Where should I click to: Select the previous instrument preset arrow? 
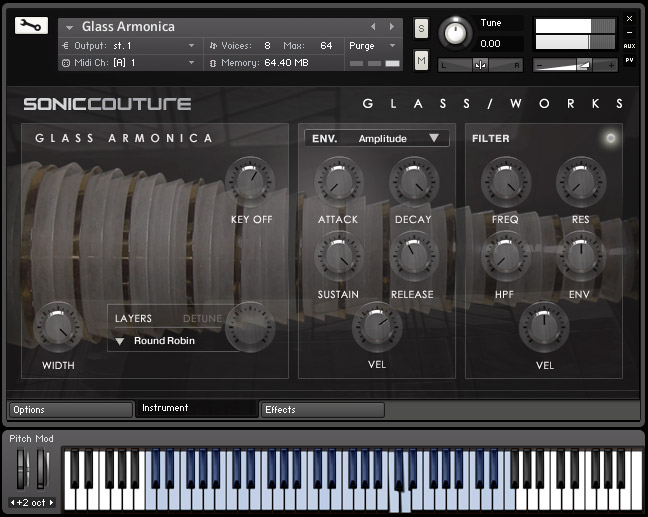(373, 26)
